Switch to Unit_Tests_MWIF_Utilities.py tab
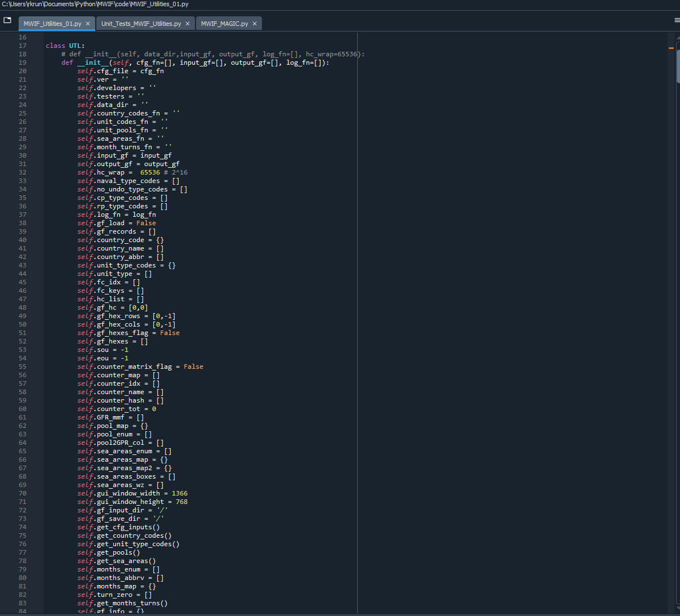 point(141,24)
